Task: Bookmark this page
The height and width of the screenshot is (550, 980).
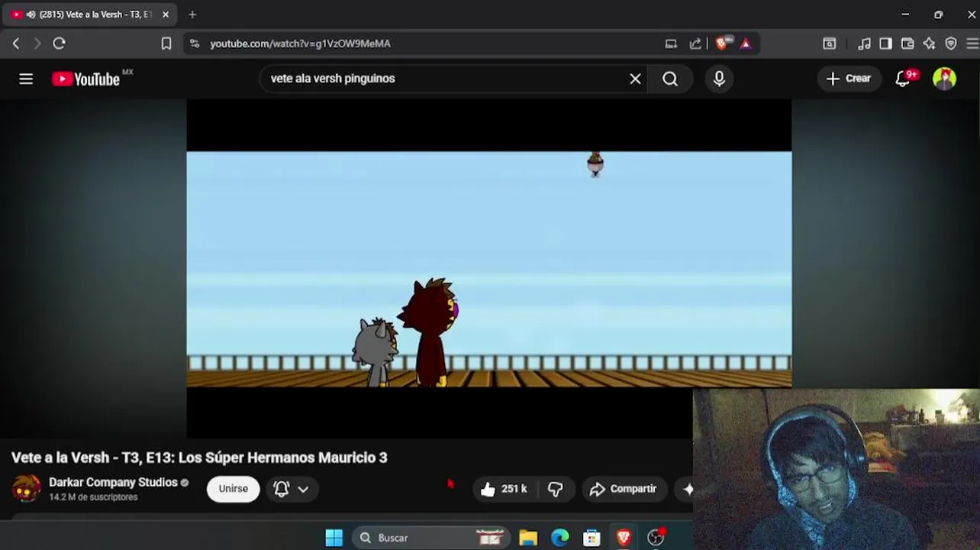Action: tap(166, 44)
